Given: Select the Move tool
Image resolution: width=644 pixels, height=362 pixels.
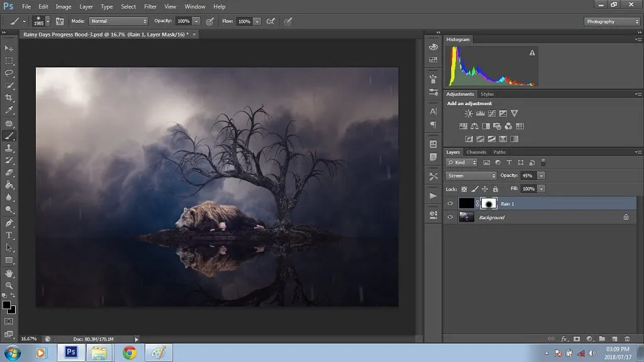Looking at the screenshot, I should coord(9,48).
